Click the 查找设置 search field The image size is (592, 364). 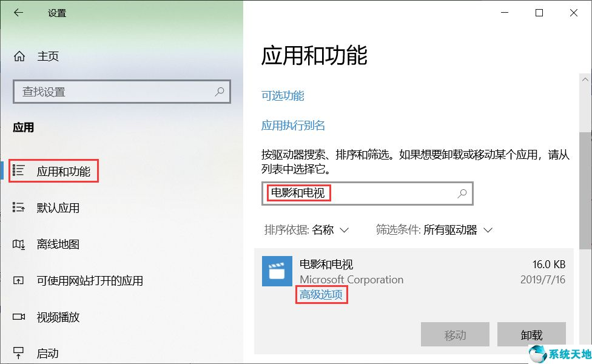(x=121, y=92)
